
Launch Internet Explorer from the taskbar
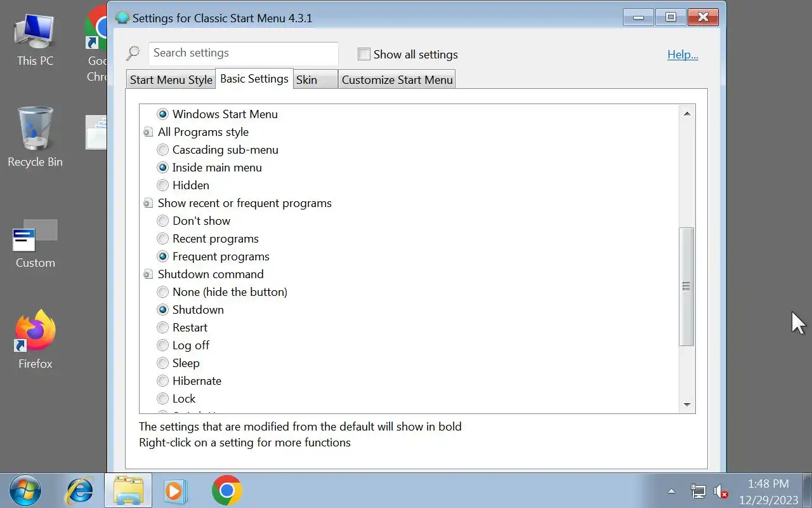click(80, 491)
